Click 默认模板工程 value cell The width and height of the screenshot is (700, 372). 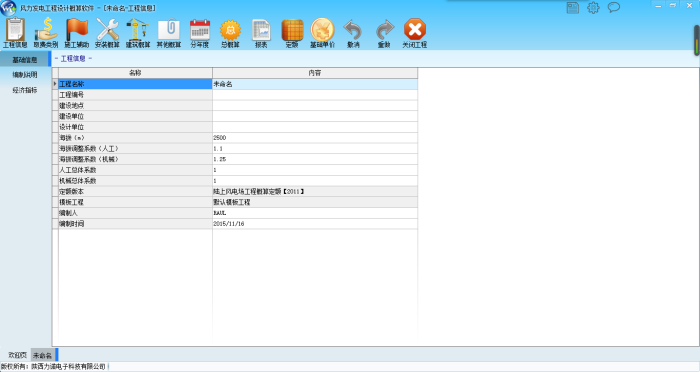click(x=315, y=202)
